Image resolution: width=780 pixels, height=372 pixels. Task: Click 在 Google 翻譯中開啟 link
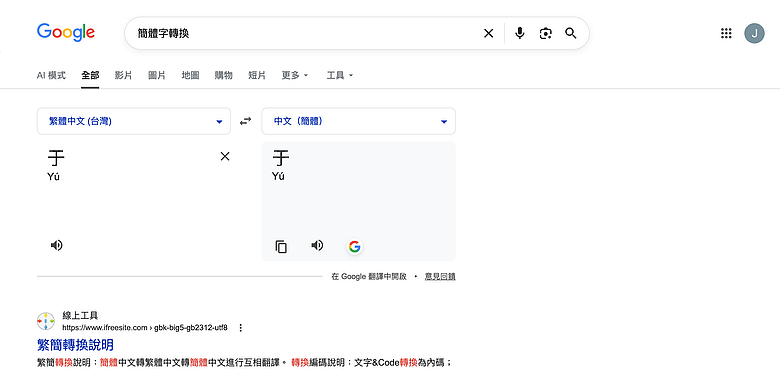(x=369, y=277)
